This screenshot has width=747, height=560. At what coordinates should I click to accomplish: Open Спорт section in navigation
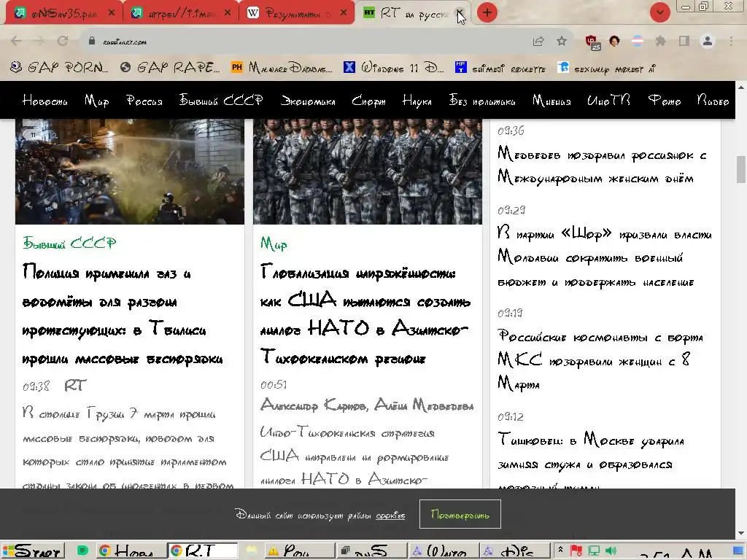click(x=368, y=101)
